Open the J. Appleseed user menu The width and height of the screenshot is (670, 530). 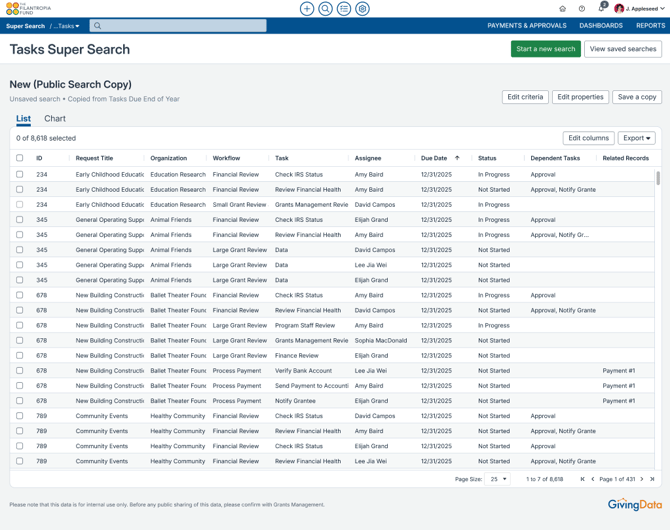tap(639, 9)
